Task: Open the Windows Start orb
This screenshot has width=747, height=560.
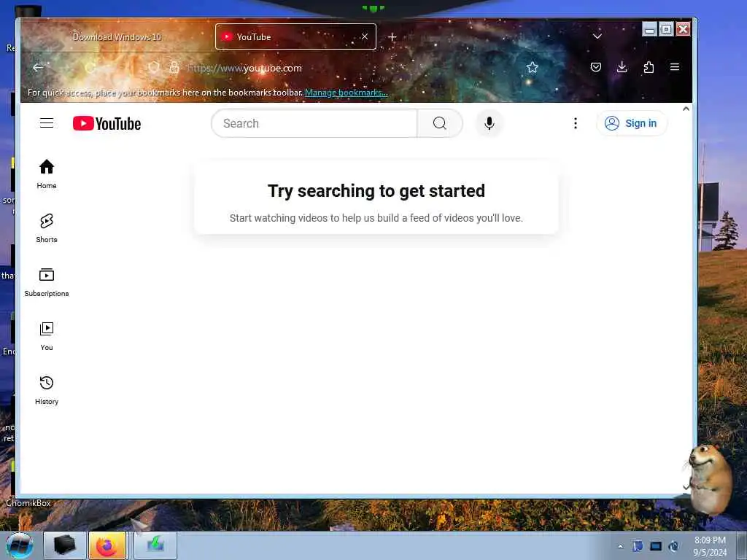Action: pos(20,545)
